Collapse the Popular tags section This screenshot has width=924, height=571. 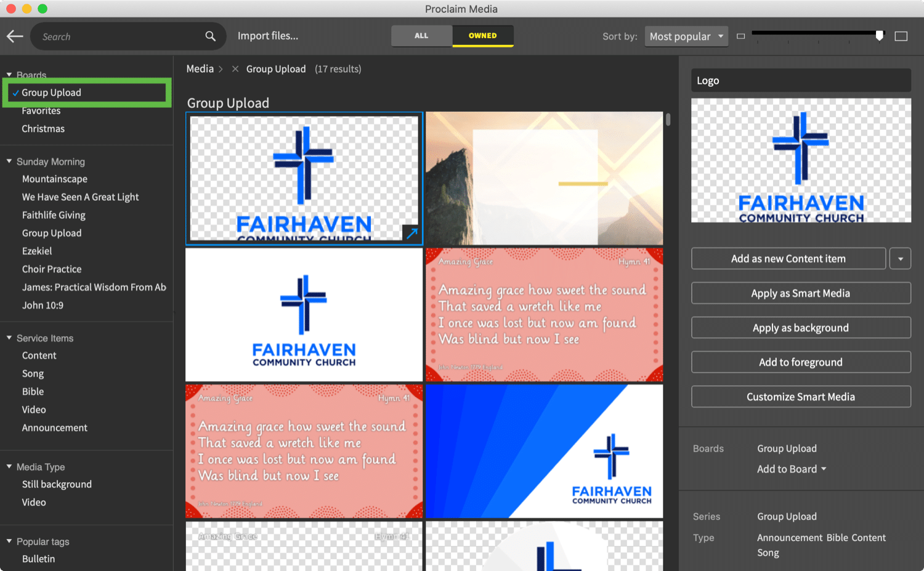click(9, 541)
